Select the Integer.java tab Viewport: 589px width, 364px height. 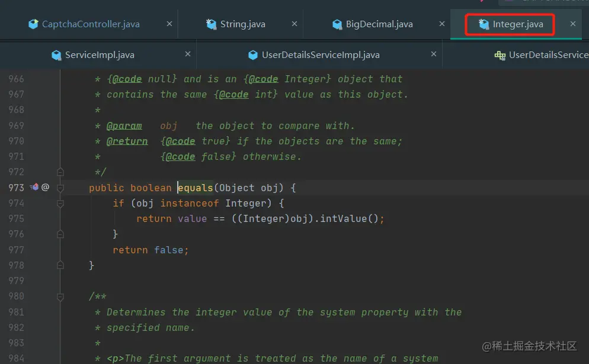pos(518,24)
